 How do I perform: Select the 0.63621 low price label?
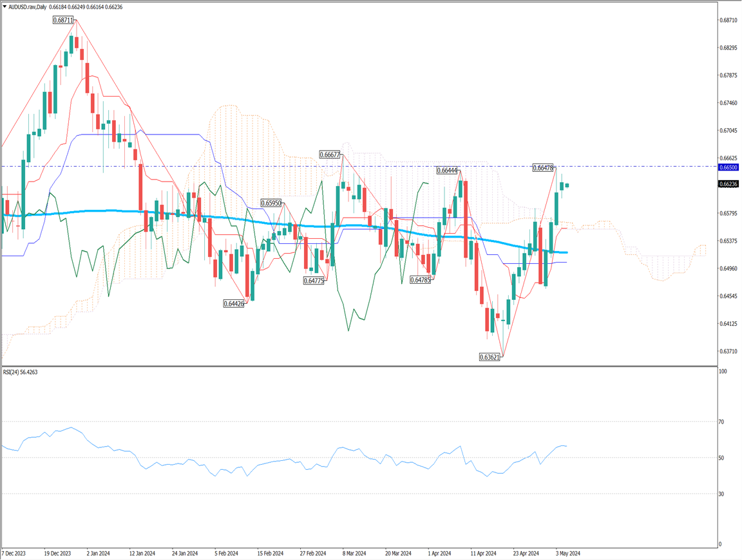point(490,356)
